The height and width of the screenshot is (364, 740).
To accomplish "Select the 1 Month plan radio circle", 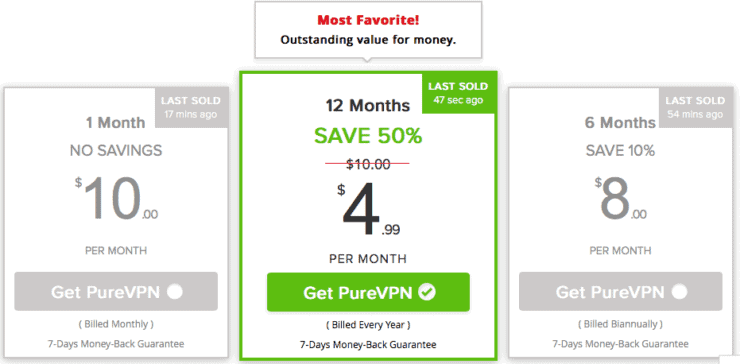I will pyautogui.click(x=175, y=292).
